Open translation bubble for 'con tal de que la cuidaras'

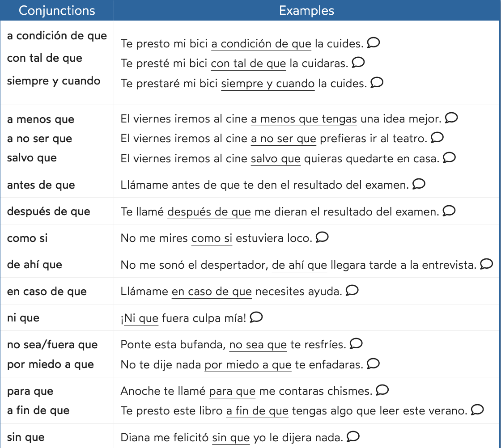(358, 62)
